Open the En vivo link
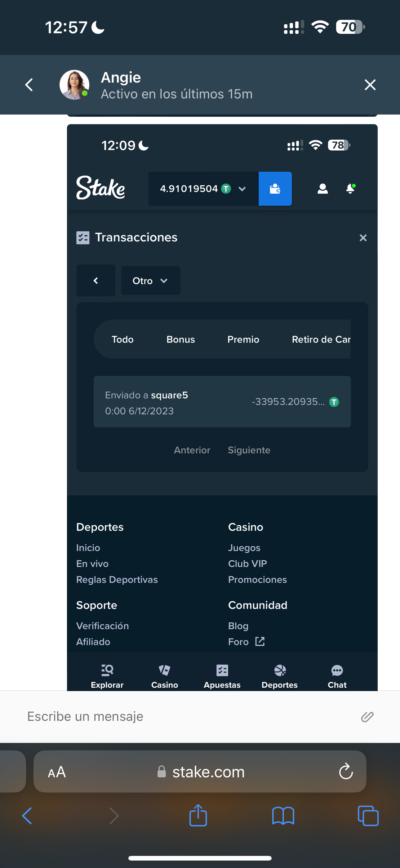The width and height of the screenshot is (400, 868). point(92,563)
